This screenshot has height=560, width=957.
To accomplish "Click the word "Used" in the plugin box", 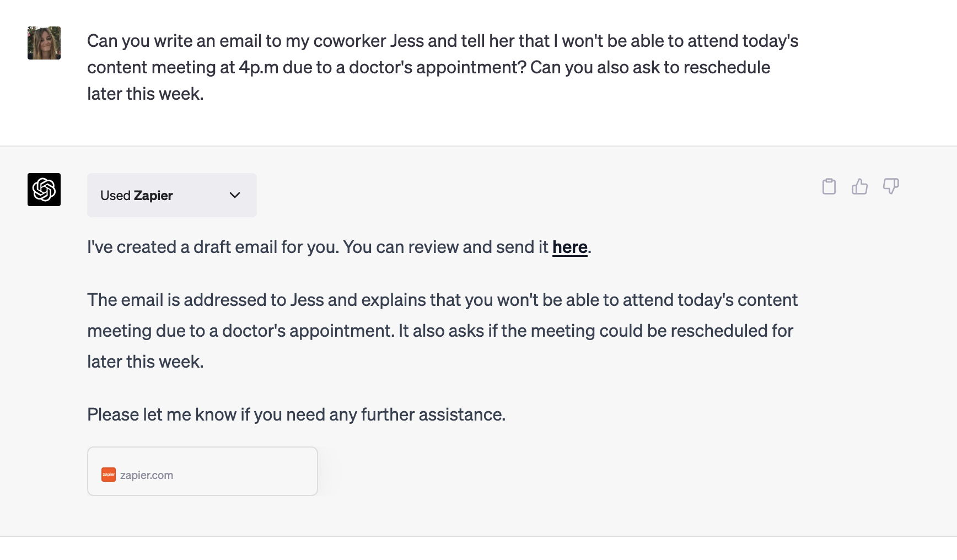I will pos(115,196).
